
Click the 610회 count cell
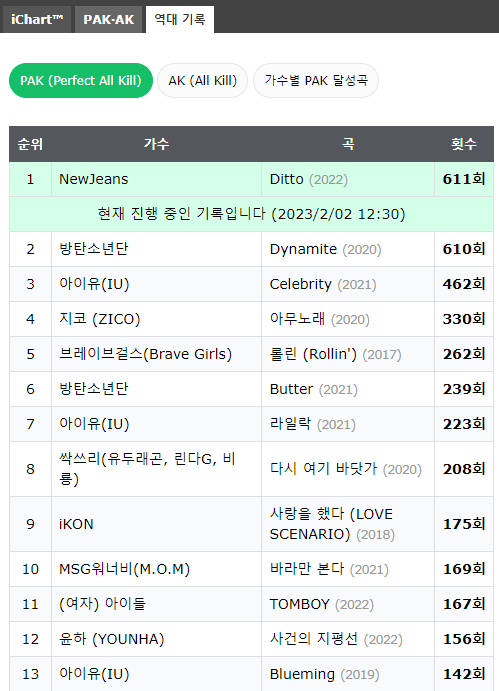[464, 249]
